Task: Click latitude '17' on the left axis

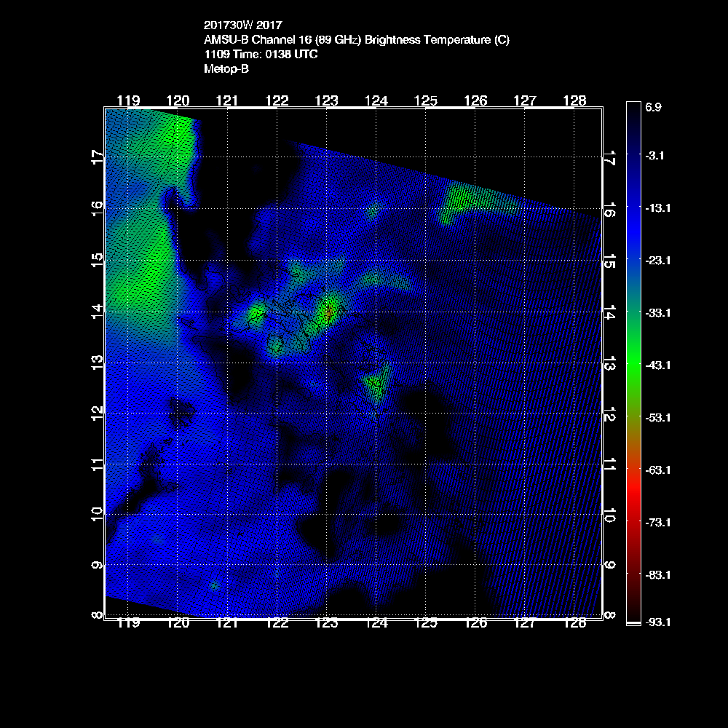Action: coord(97,157)
